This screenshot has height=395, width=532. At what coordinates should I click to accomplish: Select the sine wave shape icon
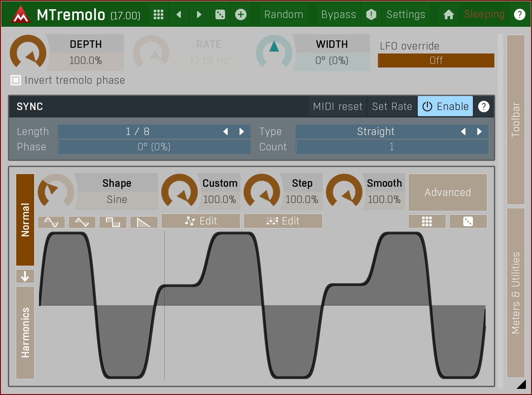[x=51, y=222]
